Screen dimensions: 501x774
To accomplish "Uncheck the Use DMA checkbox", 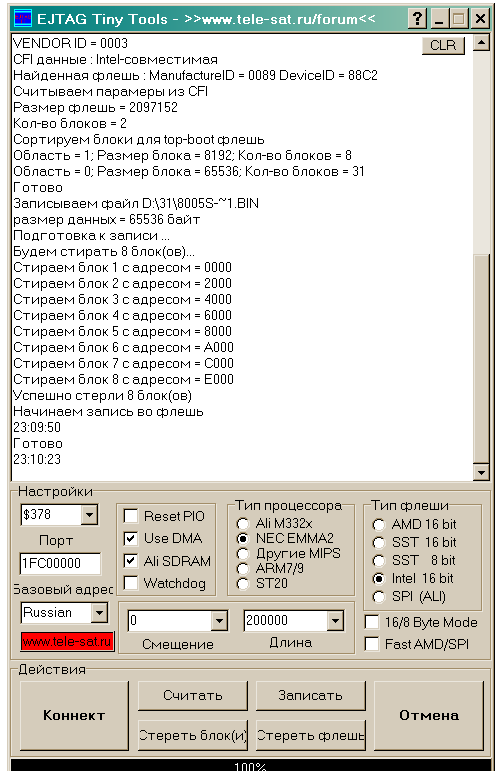I will [131, 539].
